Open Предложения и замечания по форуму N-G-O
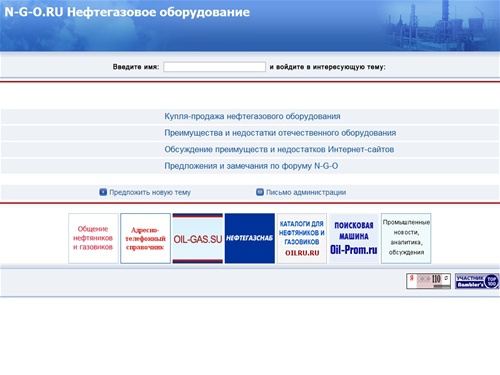 251,166
